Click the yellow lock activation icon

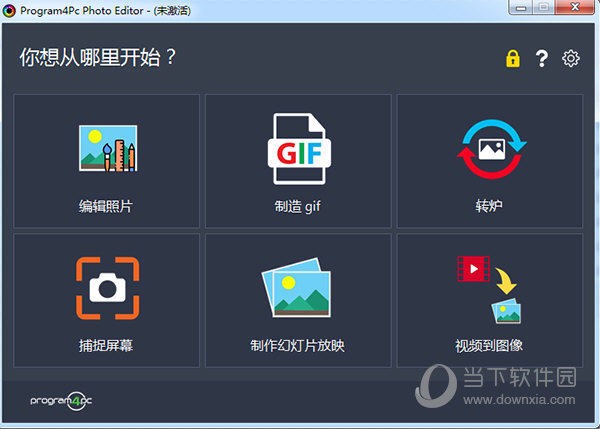pos(513,59)
